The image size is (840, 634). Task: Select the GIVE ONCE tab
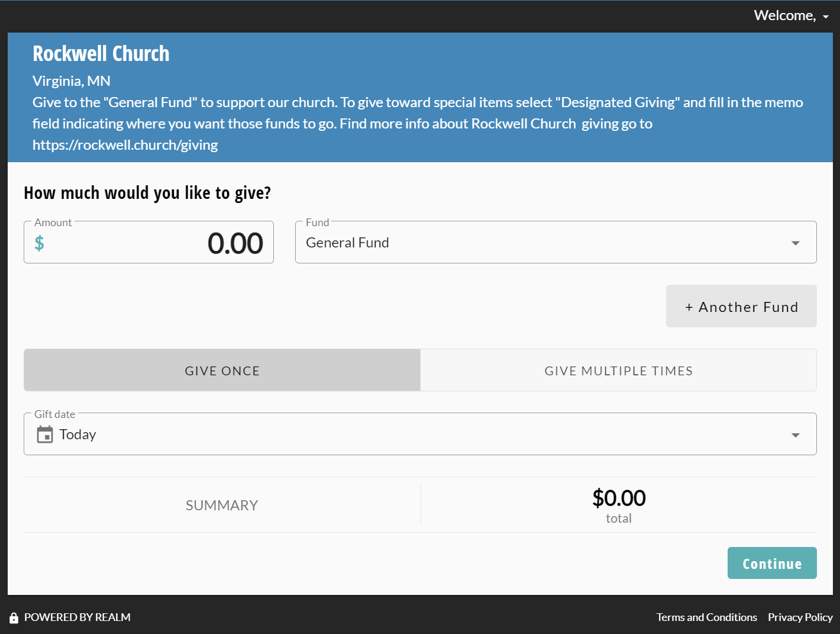point(222,370)
